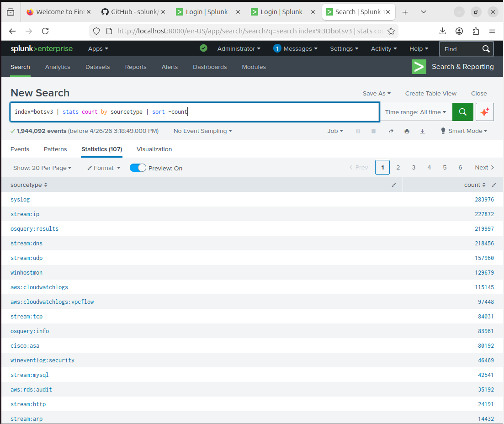Viewport: 504px width, 424px height.
Task: Open the Datasets nav item
Action: tap(98, 67)
